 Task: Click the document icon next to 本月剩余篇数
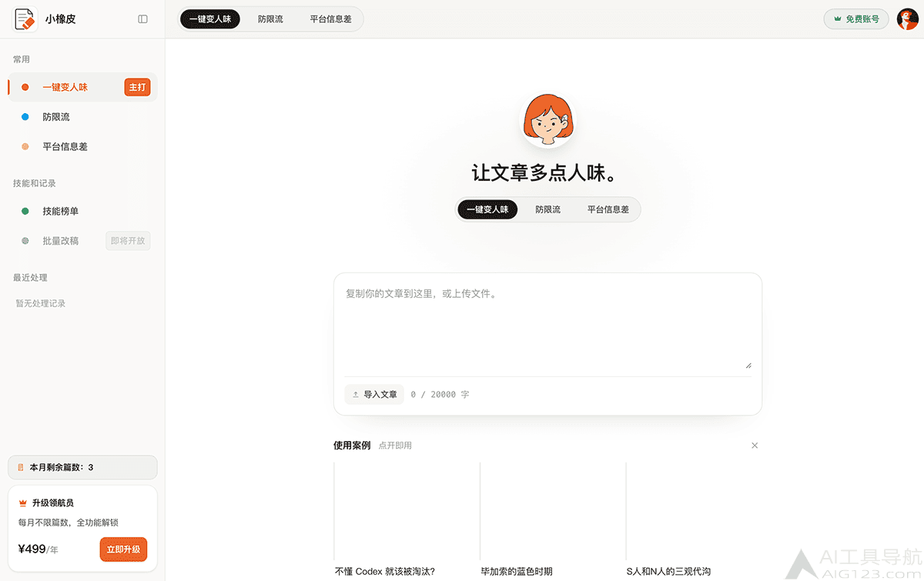pos(21,467)
